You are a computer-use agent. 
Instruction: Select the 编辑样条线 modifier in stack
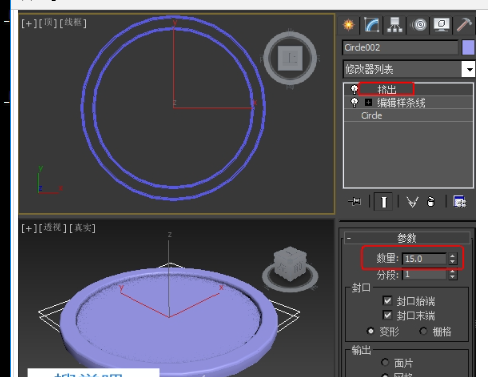[401, 103]
